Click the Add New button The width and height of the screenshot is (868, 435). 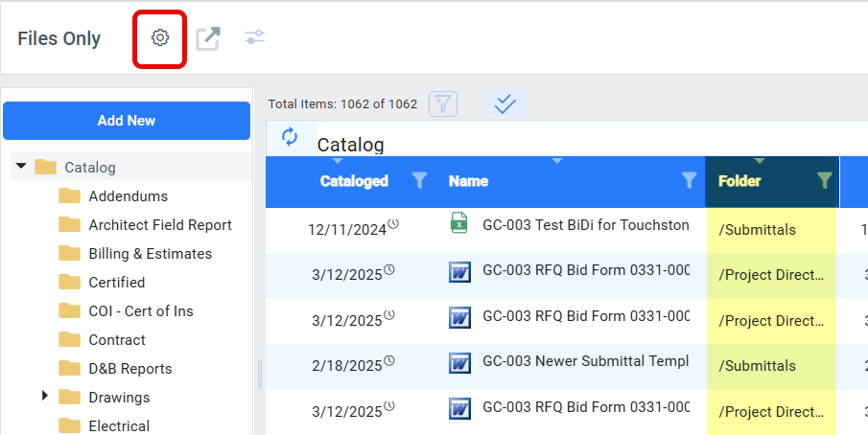click(x=127, y=121)
